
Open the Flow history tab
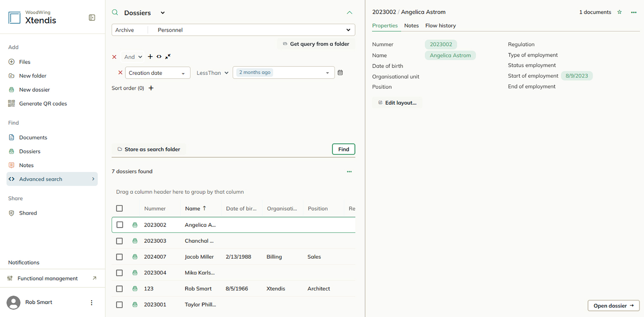tap(440, 26)
